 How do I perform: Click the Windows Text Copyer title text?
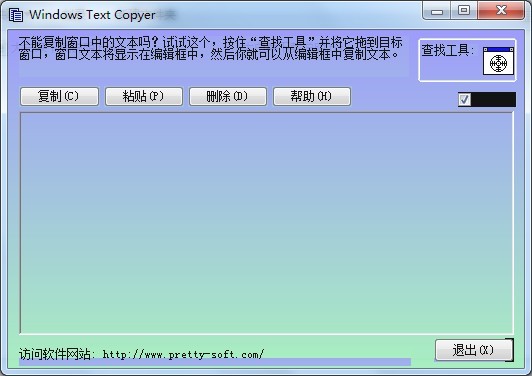point(92,15)
